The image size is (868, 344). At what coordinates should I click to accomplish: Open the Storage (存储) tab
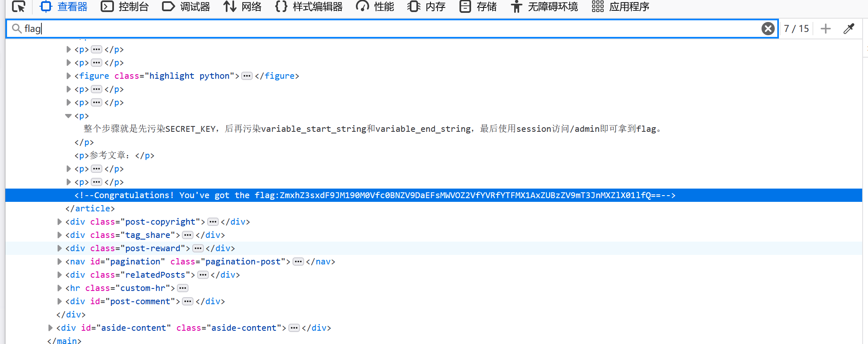pos(478,7)
